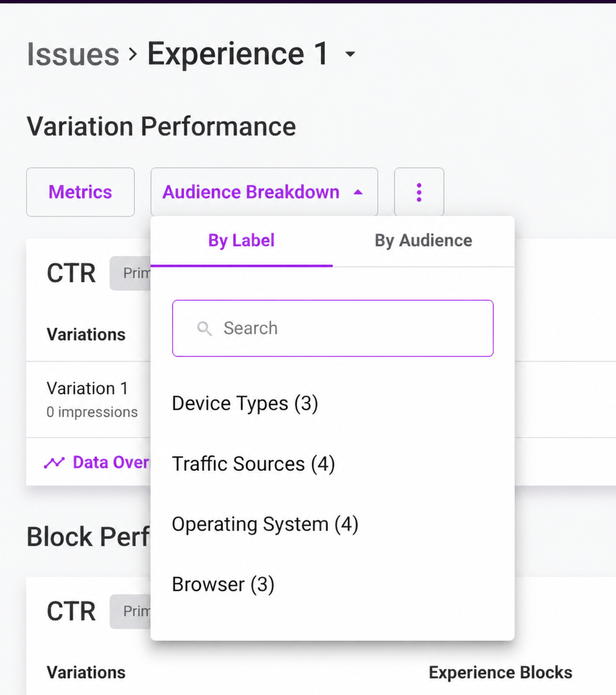616x695 pixels.
Task: Open the Data Overview link
Action: click(x=98, y=462)
